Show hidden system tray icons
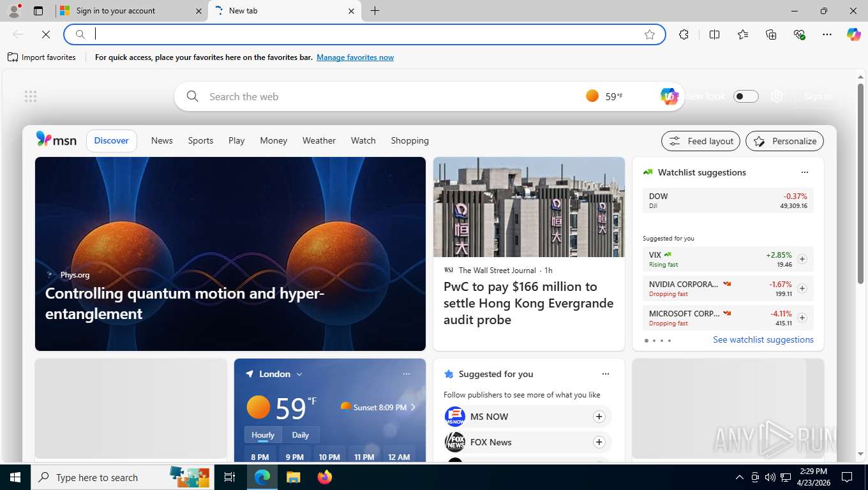Screen dimensions: 868x490 (740, 477)
